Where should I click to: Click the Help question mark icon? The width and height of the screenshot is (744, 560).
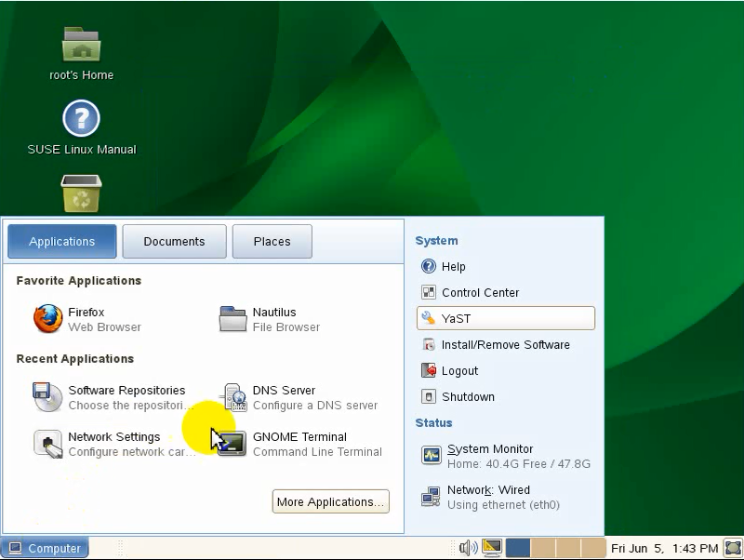coord(429,266)
